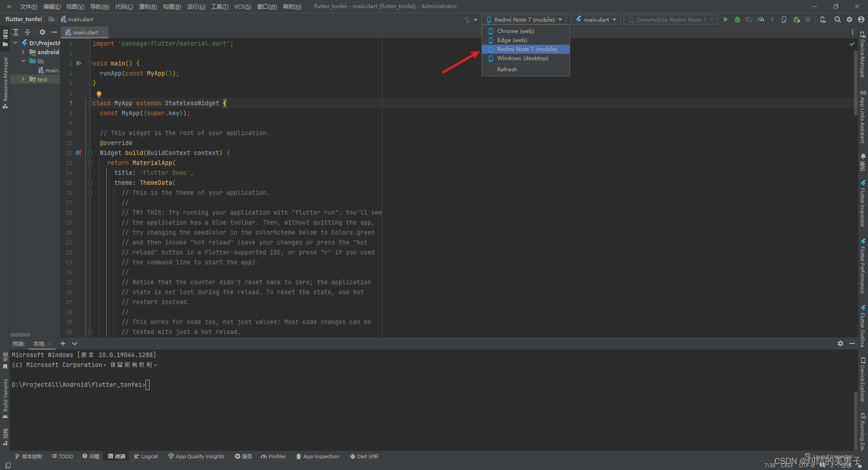
Task: Collapse the D:\Project root node
Action: click(15, 43)
